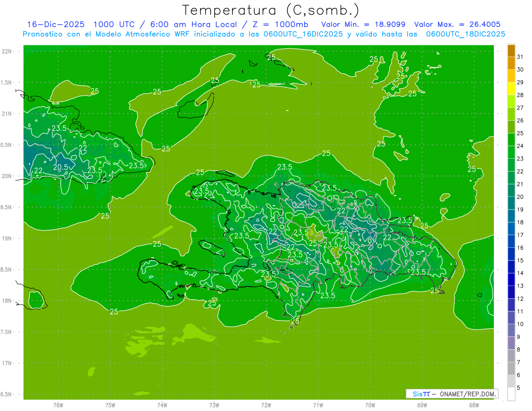
Task: Click the 17N latitude axis label
Action: pos(6,363)
